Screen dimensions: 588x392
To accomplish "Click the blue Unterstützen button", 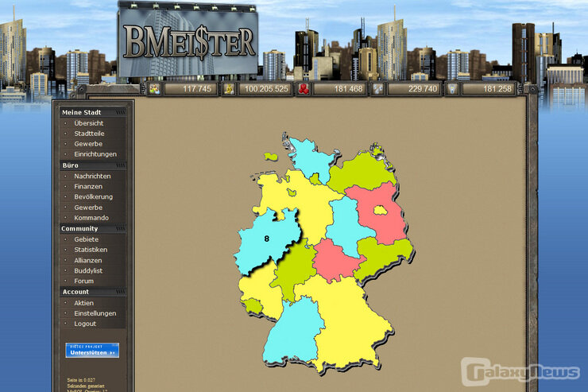I will click(x=92, y=351).
